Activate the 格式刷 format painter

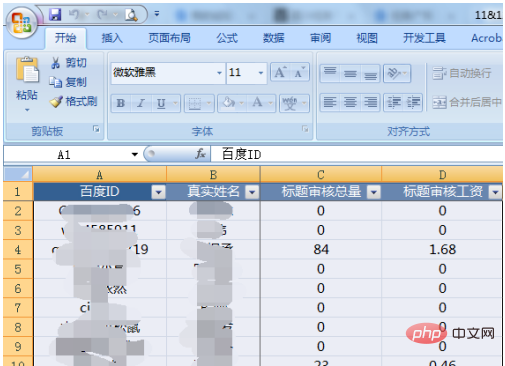point(73,101)
